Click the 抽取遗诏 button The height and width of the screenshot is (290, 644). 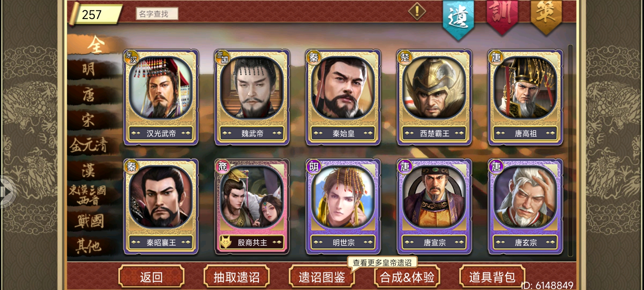(x=237, y=276)
